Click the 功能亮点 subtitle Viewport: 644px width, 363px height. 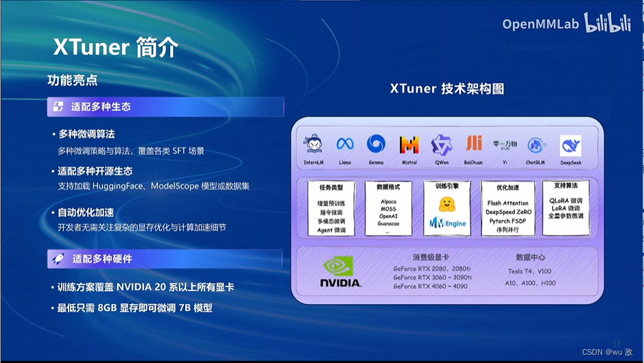(73, 80)
